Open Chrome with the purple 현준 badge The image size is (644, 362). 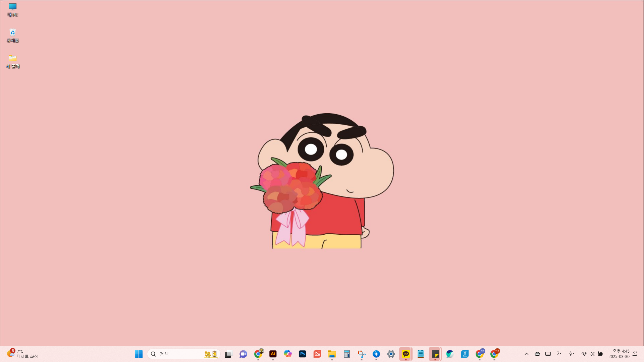[x=480, y=354]
